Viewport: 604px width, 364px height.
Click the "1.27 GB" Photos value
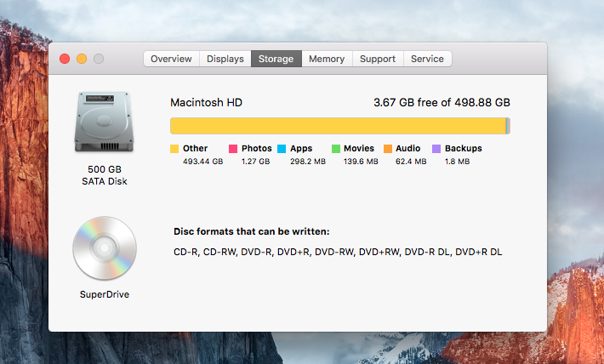(x=256, y=162)
